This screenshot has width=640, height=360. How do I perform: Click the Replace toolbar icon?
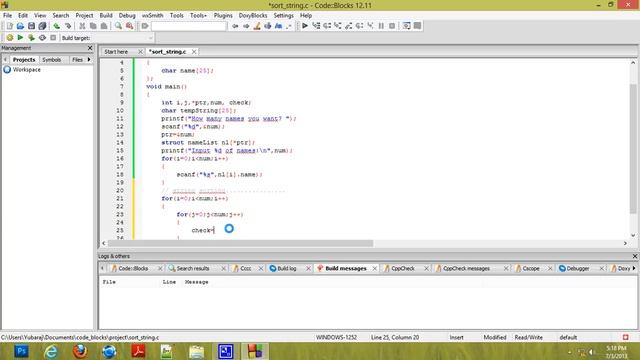[x=129, y=26]
